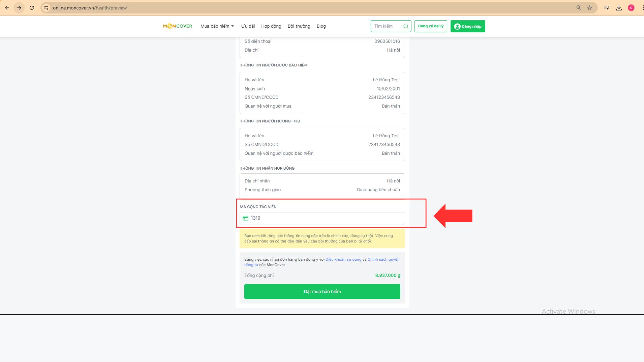Open the Blog menu item
Image resolution: width=644 pixels, height=362 pixels.
[321, 26]
